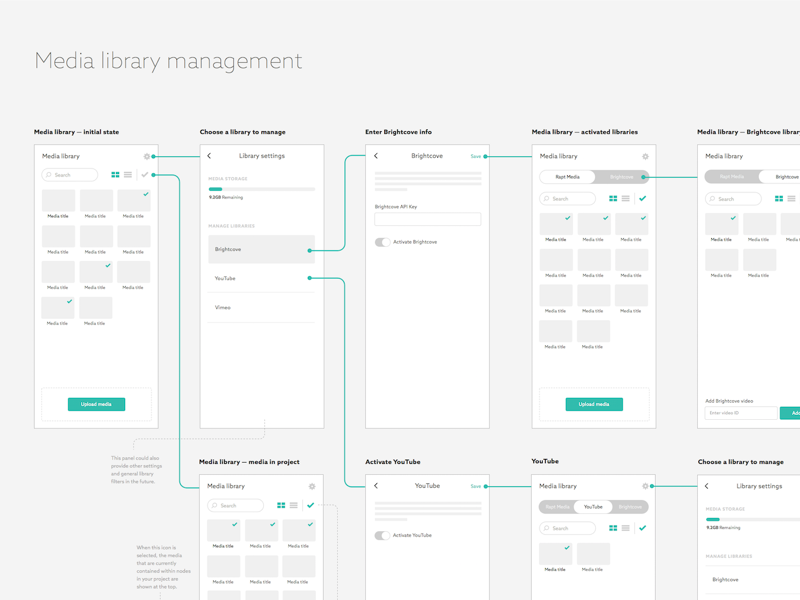Click the "Media library management" heading
Screen dimensions: 800x600
(x=168, y=61)
